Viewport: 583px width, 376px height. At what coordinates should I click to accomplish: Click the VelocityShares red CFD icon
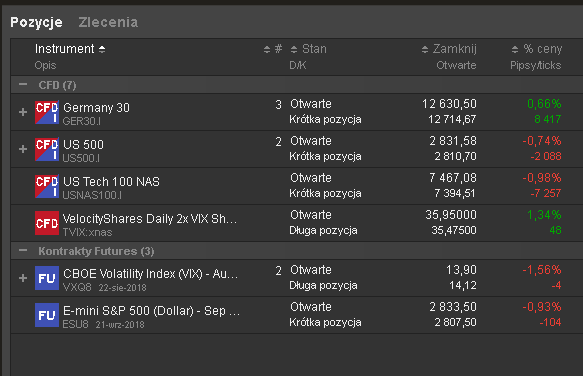(47, 223)
